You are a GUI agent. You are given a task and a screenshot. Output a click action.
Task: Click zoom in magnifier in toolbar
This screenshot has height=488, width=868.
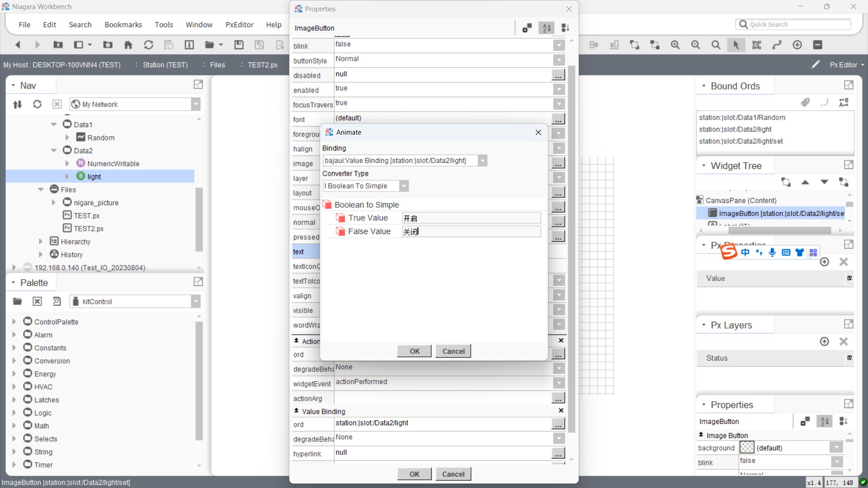tap(675, 45)
